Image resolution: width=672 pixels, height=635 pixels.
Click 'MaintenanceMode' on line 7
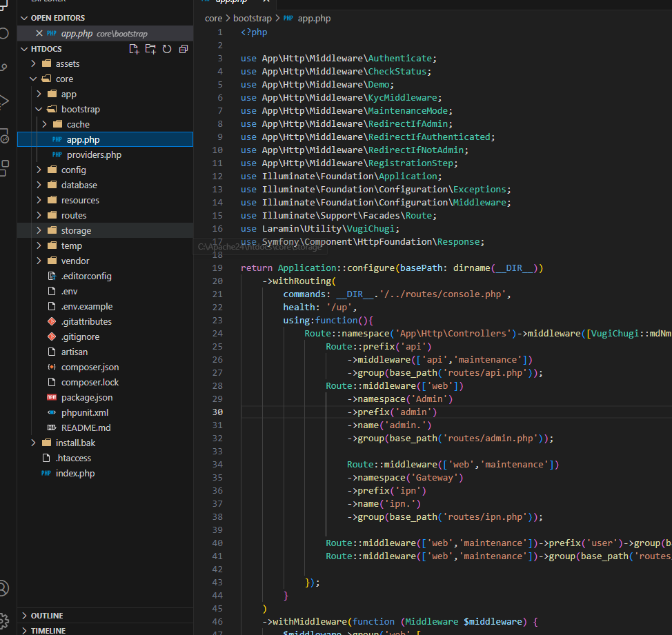408,111
